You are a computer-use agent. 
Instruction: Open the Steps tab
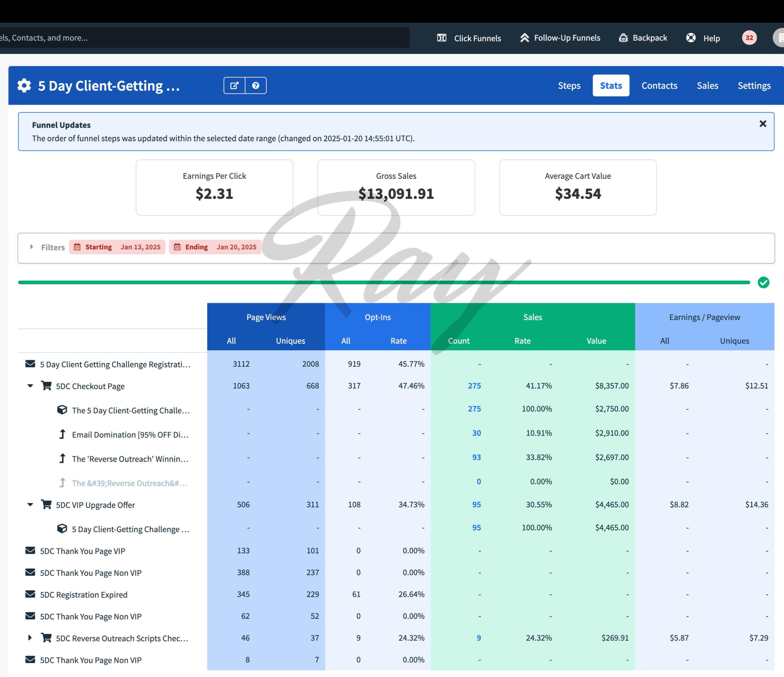pos(569,85)
